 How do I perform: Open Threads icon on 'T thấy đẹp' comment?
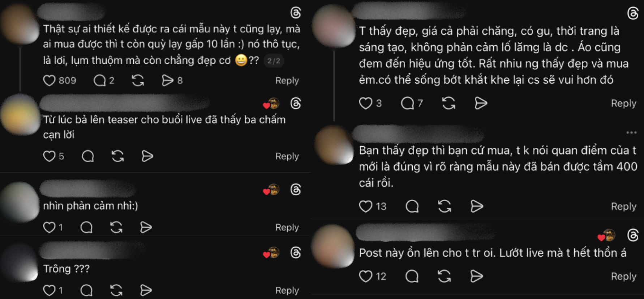coord(633,14)
